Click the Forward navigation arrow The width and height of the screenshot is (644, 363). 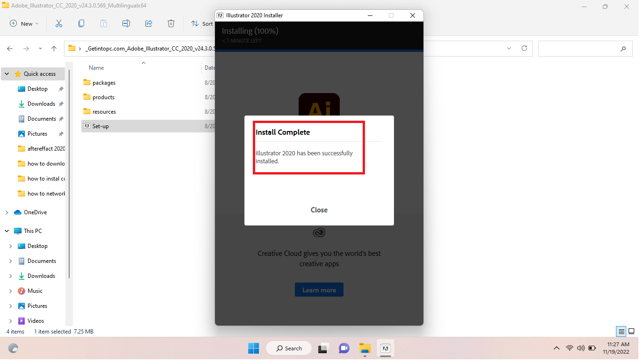pos(26,49)
